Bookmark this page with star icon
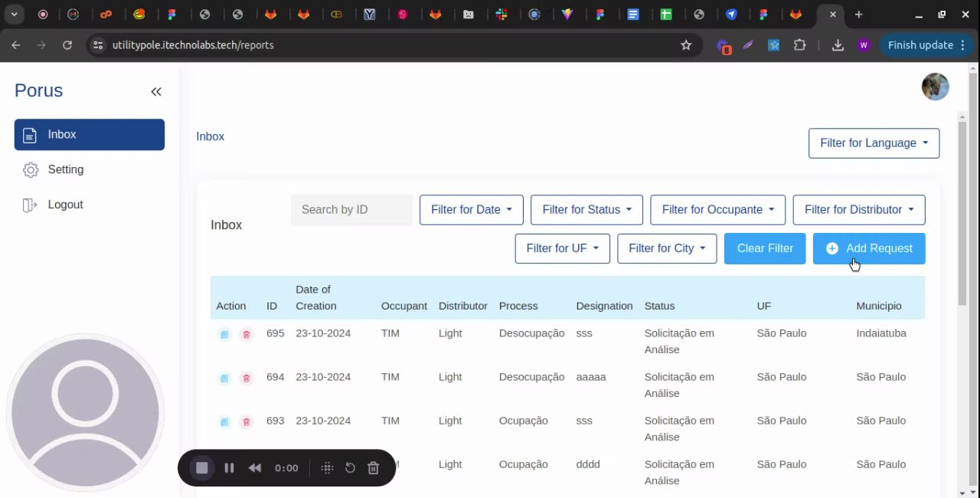 coord(686,45)
